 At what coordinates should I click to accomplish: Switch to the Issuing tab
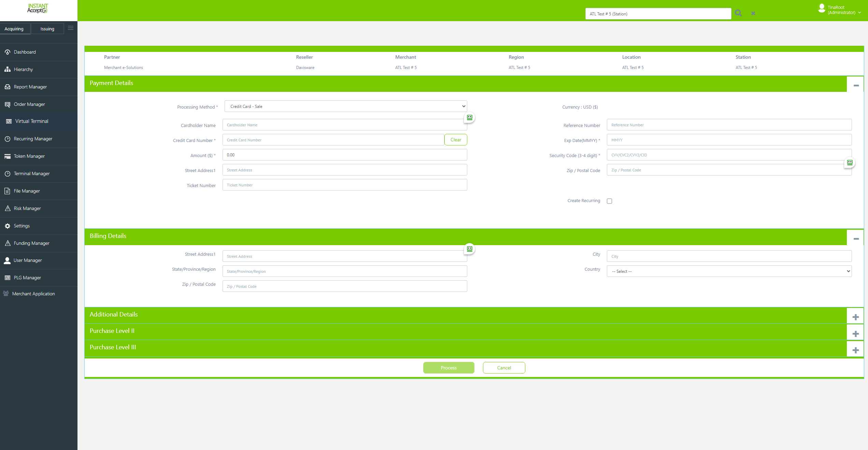coord(47,29)
